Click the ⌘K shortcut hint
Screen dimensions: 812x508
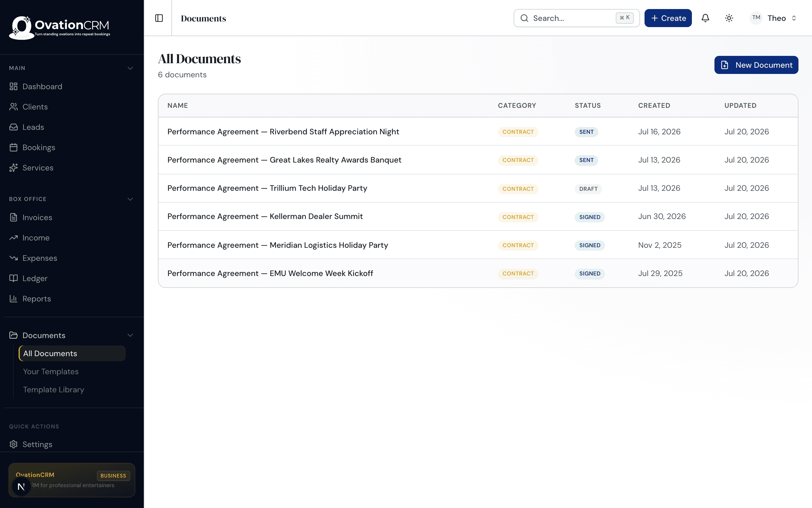[x=625, y=18]
